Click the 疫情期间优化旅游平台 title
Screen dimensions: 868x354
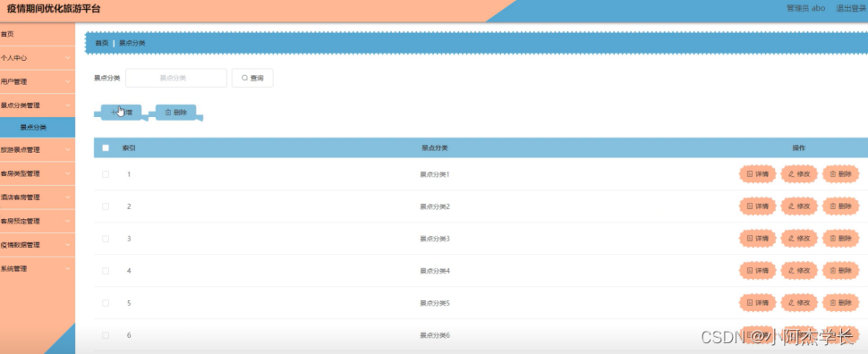[54, 9]
